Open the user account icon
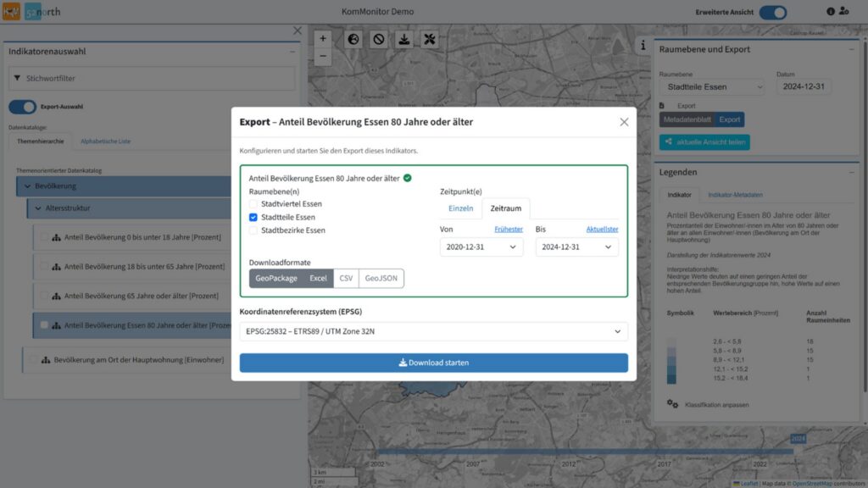 tap(843, 11)
